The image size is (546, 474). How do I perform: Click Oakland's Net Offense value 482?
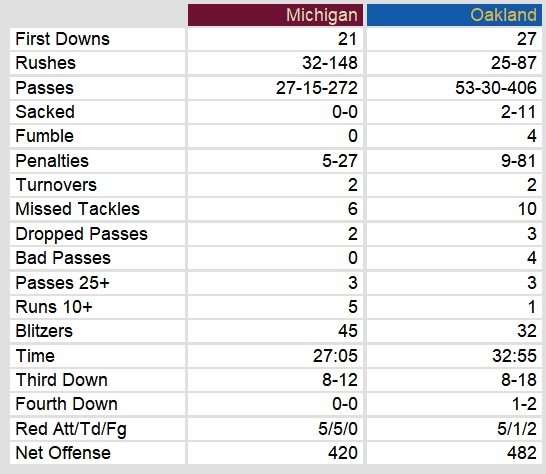point(522,453)
